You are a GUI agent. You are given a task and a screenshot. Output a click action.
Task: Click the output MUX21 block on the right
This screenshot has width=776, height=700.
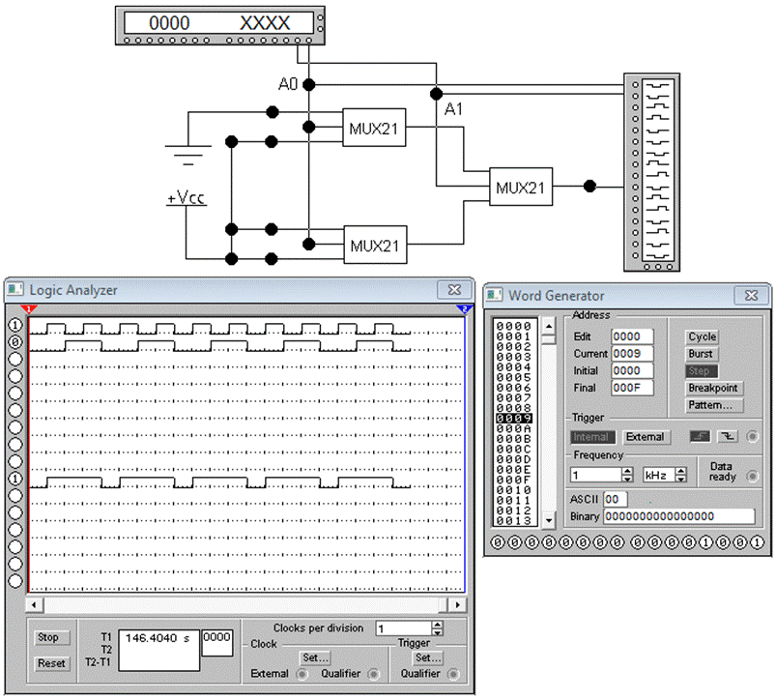(521, 187)
